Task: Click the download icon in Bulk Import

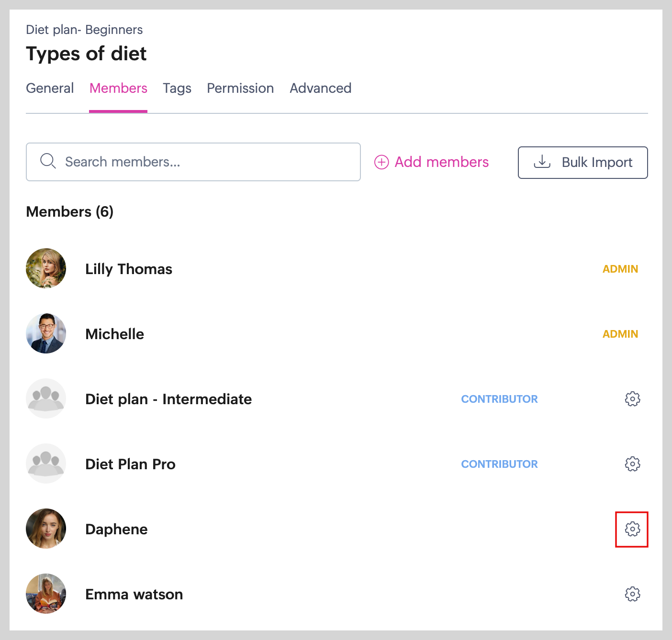Action: (542, 162)
